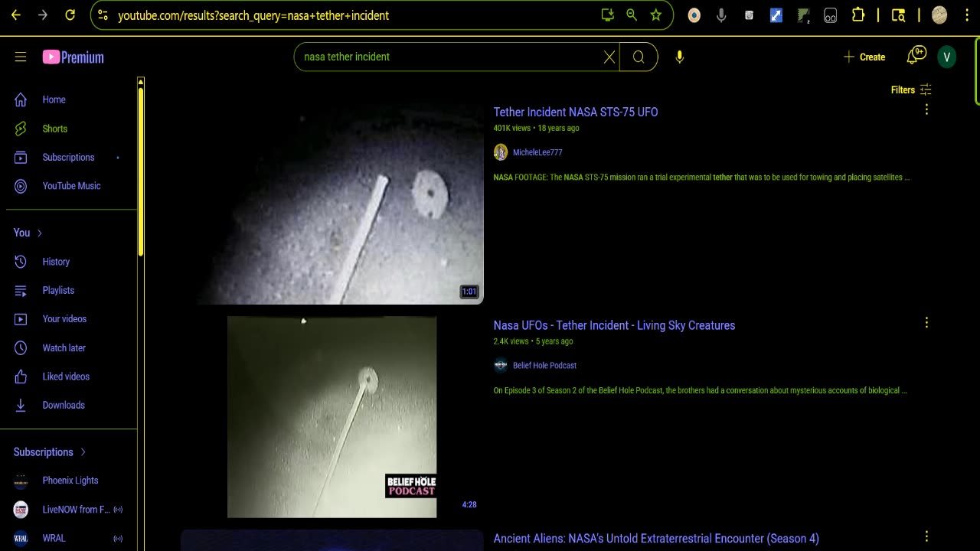Viewport: 980px width, 551px height.
Task: Open more options for Tether Incident STS-75 video
Action: (926, 109)
